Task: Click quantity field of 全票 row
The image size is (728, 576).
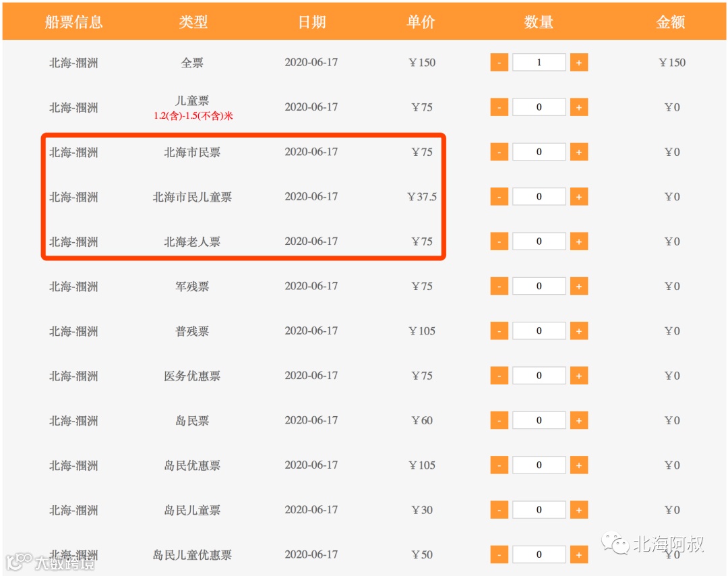Action: coord(539,62)
